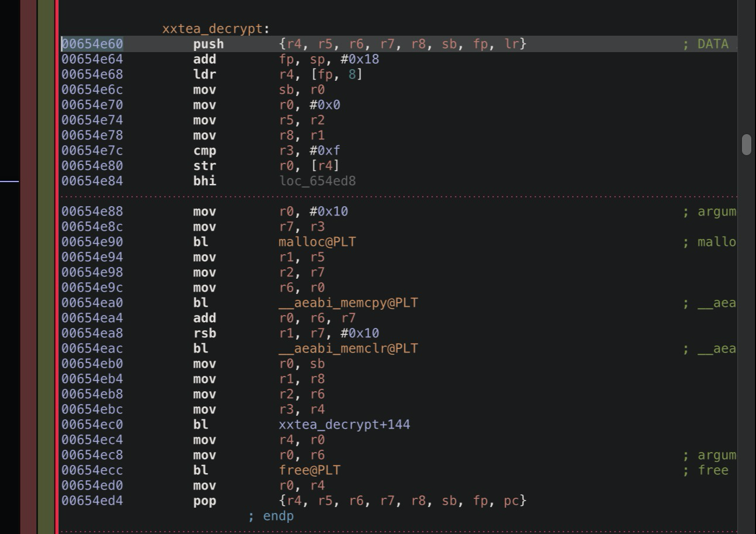Viewport: 756px width, 534px height.
Task: Click the ldr mnemonic
Action: tap(205, 74)
